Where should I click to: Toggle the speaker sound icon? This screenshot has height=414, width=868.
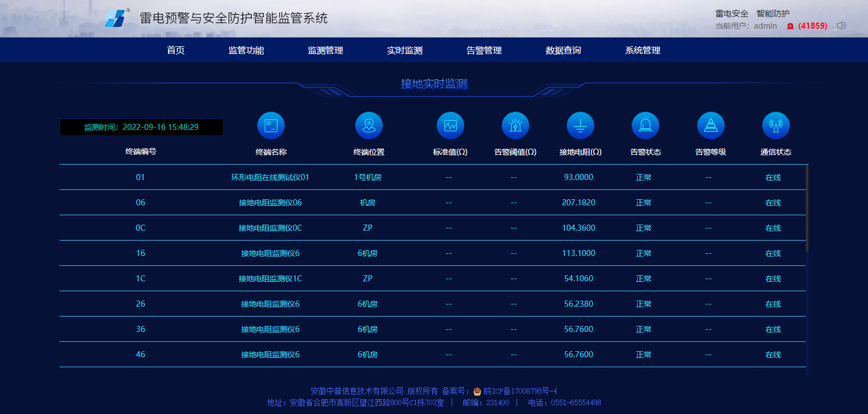[x=841, y=26]
